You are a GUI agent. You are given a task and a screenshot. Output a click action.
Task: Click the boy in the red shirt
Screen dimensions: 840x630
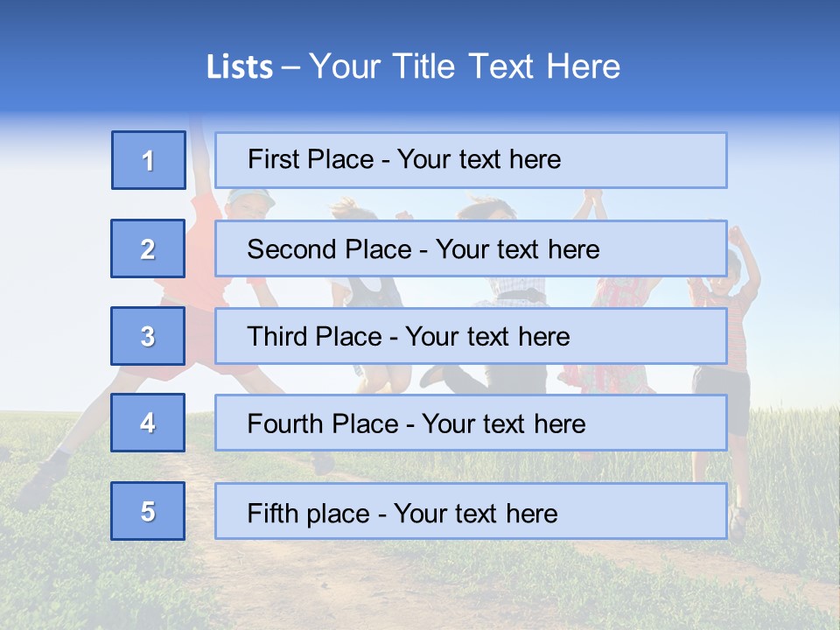pyautogui.click(x=197, y=289)
